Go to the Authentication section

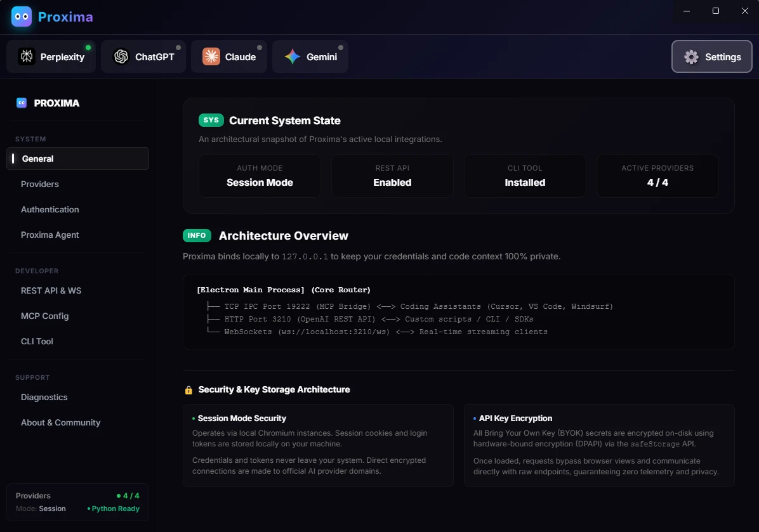point(77,209)
